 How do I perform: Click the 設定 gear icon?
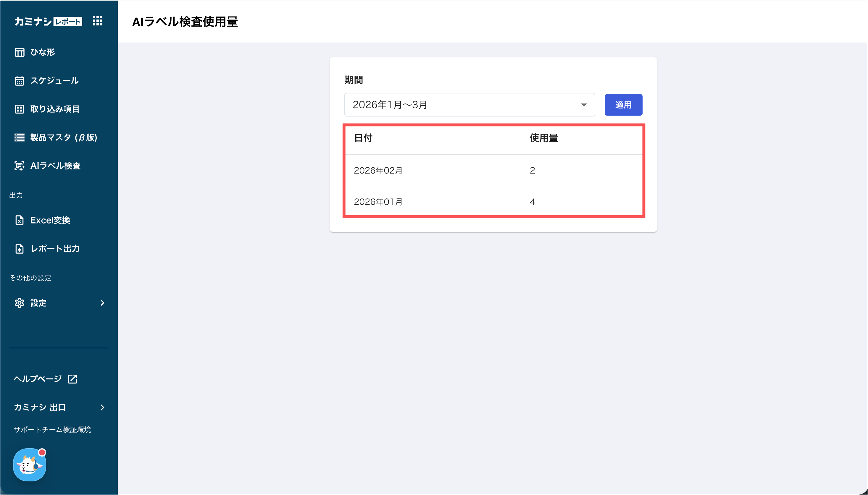[x=20, y=303]
